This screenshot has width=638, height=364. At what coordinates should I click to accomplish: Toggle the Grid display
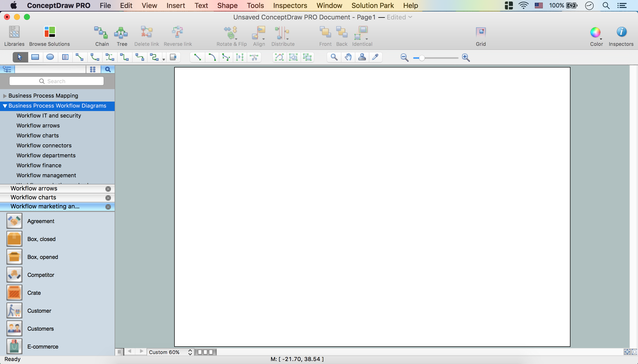pyautogui.click(x=480, y=33)
